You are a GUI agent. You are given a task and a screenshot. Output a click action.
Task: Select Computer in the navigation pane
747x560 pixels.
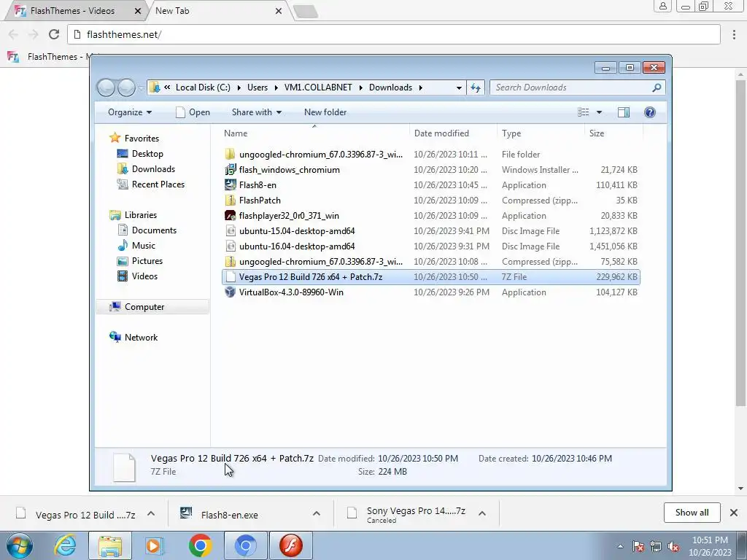click(x=152, y=307)
